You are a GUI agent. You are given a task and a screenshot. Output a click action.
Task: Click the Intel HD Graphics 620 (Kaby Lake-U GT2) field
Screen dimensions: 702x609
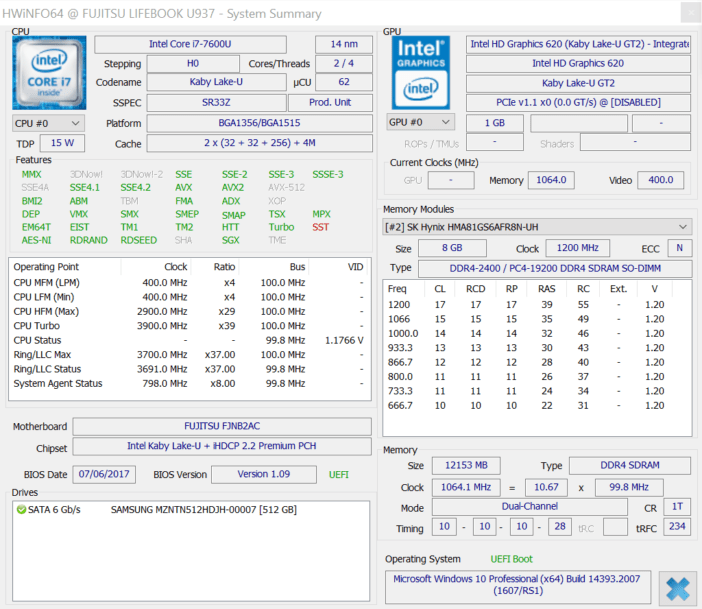coord(578,44)
